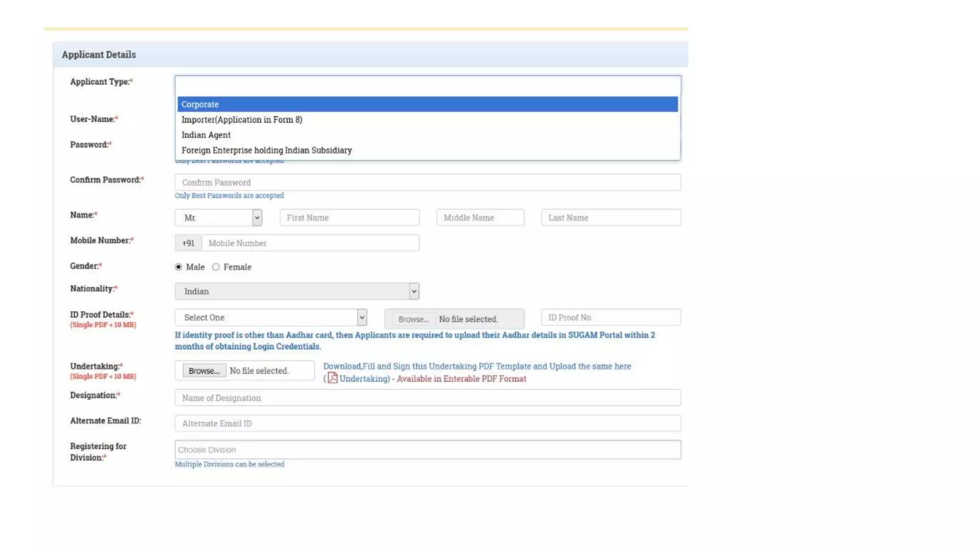Click the ID Proof No. field
Screen dimensions: 980x551
point(611,318)
